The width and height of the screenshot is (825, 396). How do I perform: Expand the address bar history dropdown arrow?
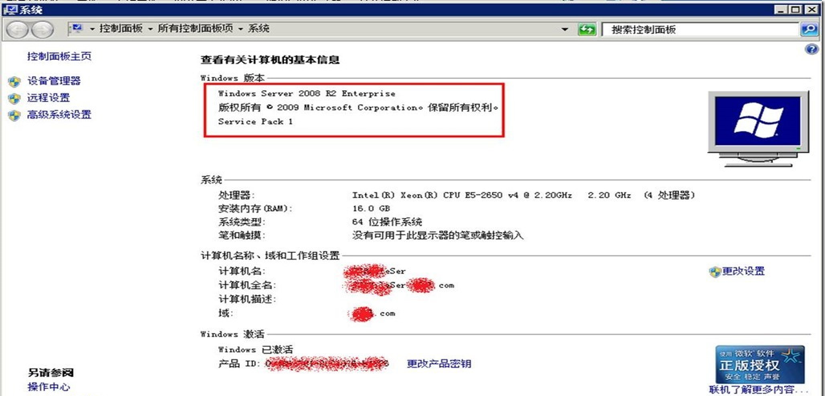click(x=565, y=29)
